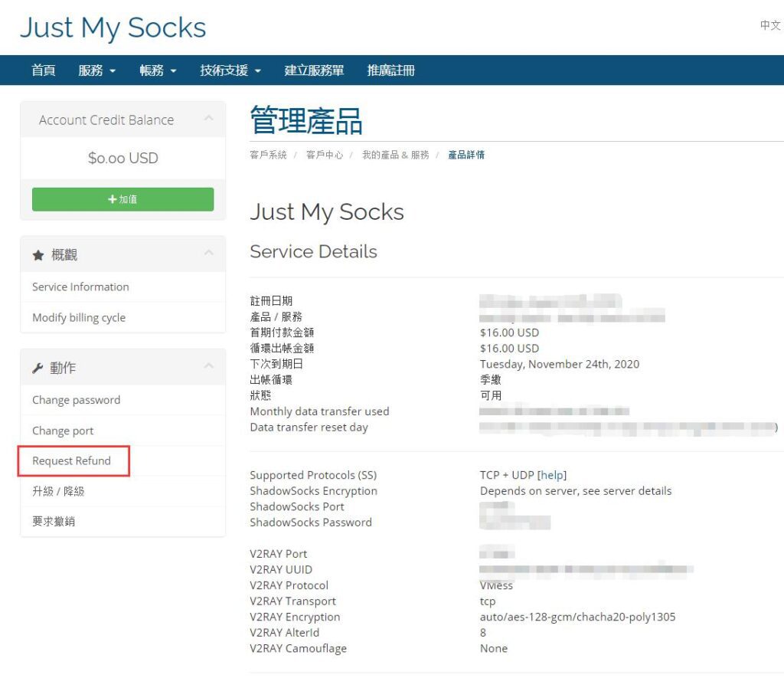The width and height of the screenshot is (784, 678).
Task: Open the [help] link for protocols
Action: click(552, 475)
